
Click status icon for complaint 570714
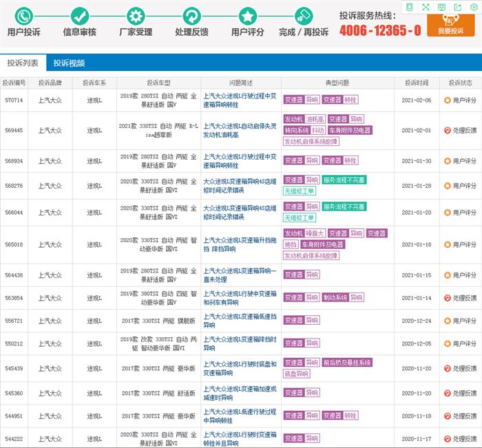(x=448, y=100)
